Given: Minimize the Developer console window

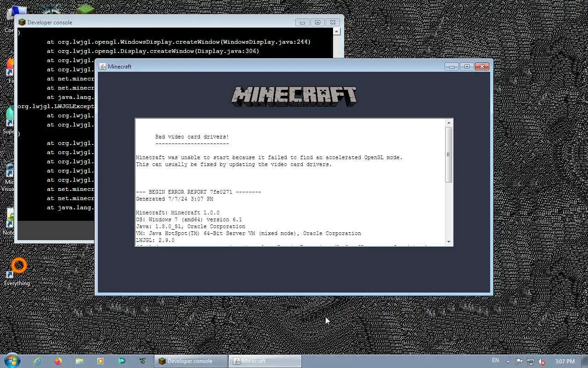Looking at the screenshot, I should point(302,22).
